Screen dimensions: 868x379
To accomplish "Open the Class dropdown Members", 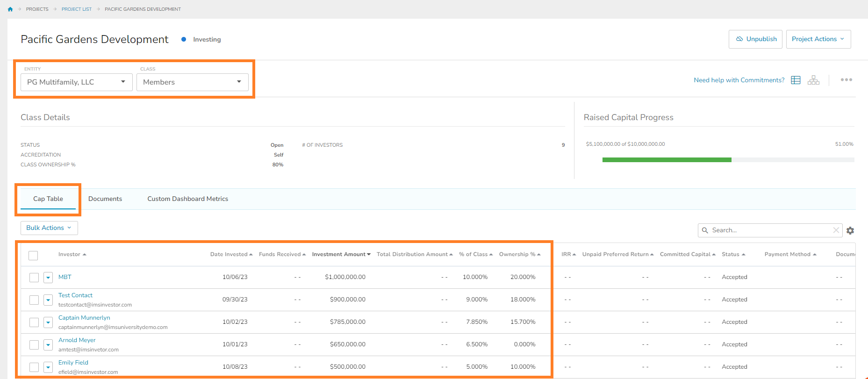I will pyautogui.click(x=193, y=82).
